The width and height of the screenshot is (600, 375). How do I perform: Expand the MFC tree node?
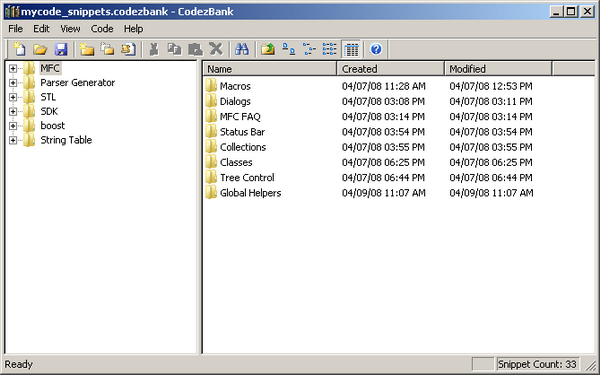coord(13,68)
